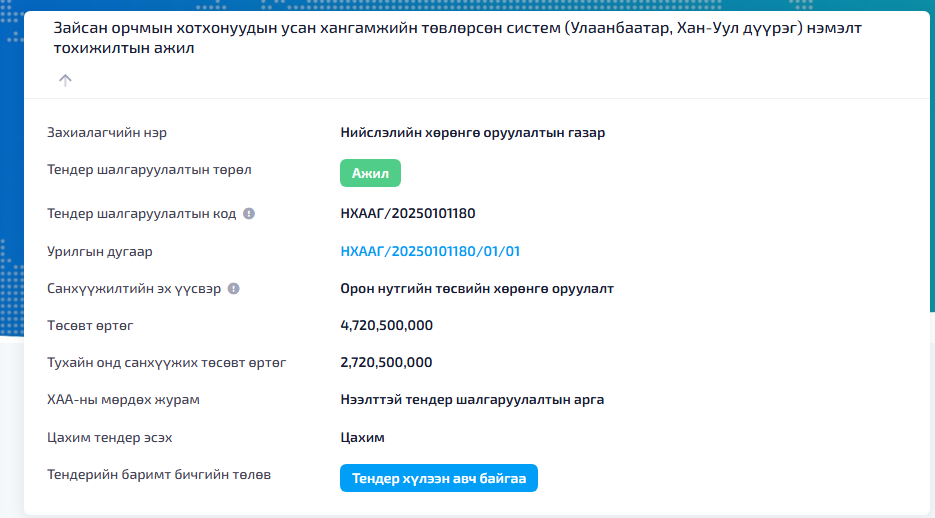Click the tender title starting with Зайсан орчмын

457,38
